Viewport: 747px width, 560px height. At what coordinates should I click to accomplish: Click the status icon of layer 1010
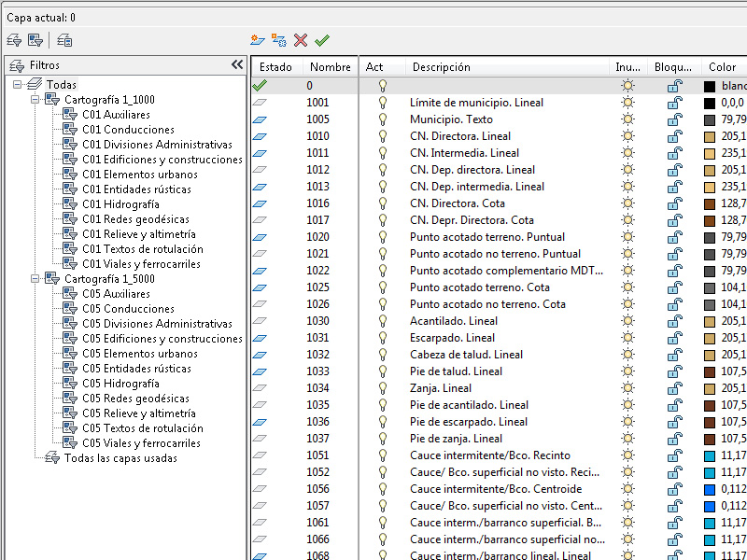260,136
